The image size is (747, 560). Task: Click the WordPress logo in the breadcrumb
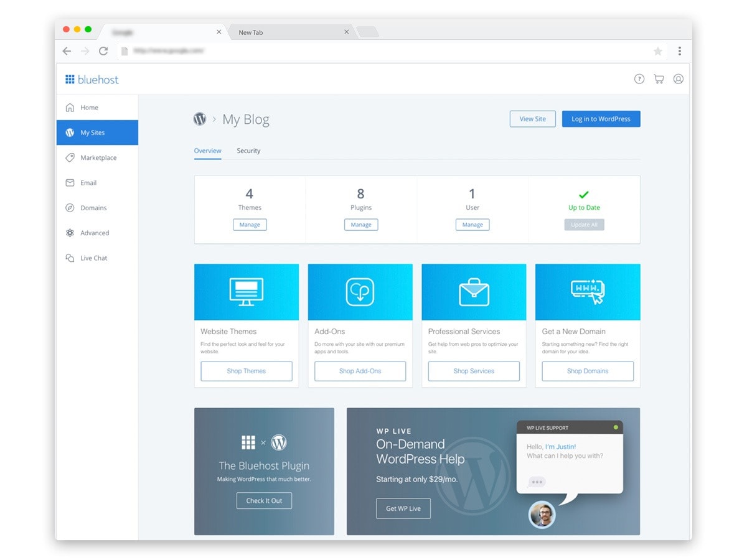click(200, 119)
